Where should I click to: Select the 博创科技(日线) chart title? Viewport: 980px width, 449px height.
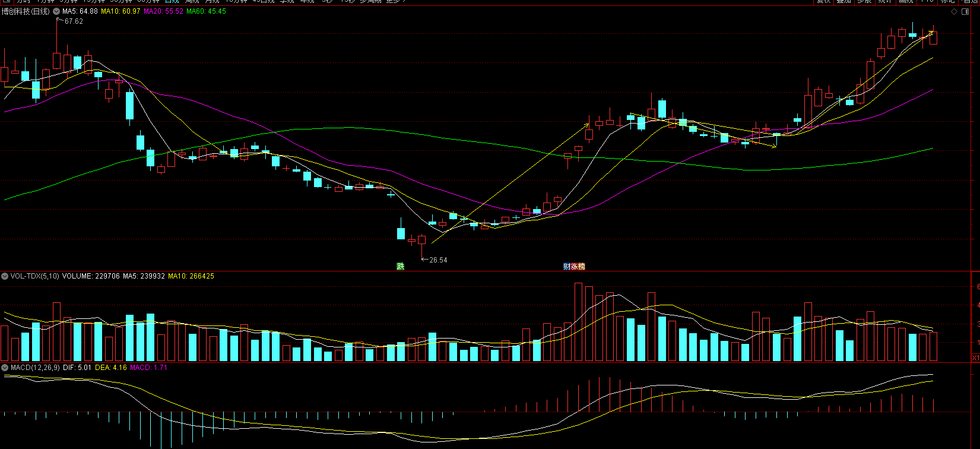[26, 11]
